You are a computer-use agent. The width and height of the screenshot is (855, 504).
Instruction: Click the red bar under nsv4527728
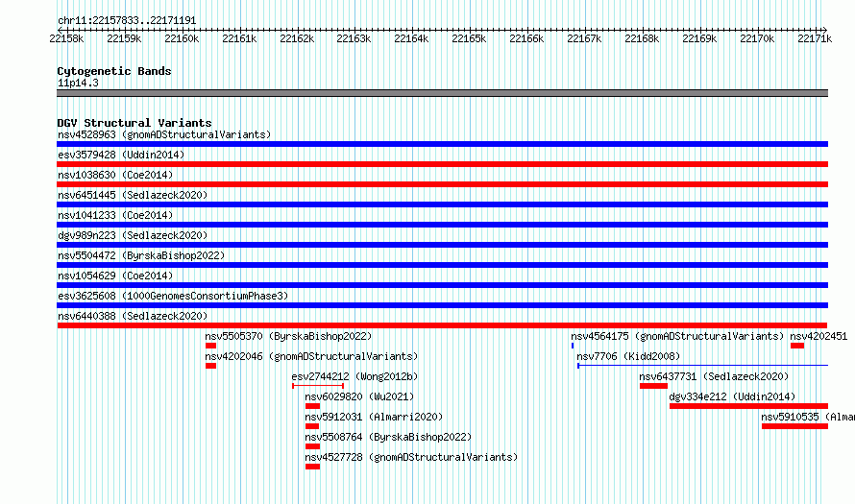[312, 467]
